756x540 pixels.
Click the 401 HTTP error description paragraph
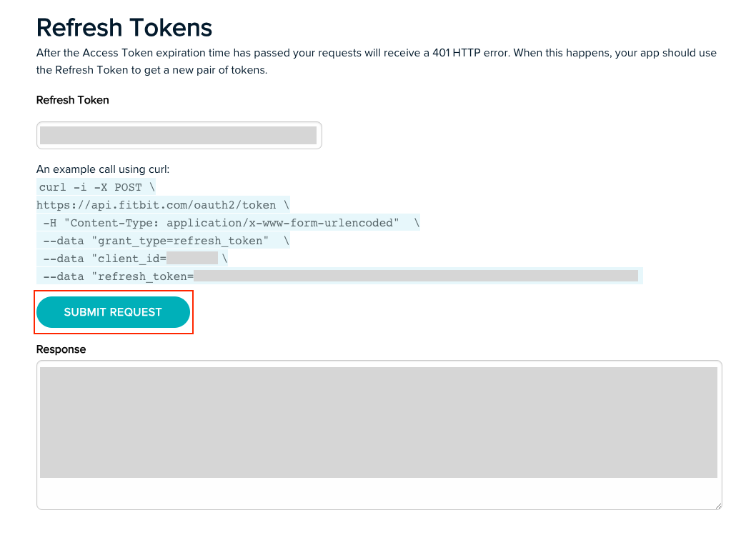(x=375, y=61)
